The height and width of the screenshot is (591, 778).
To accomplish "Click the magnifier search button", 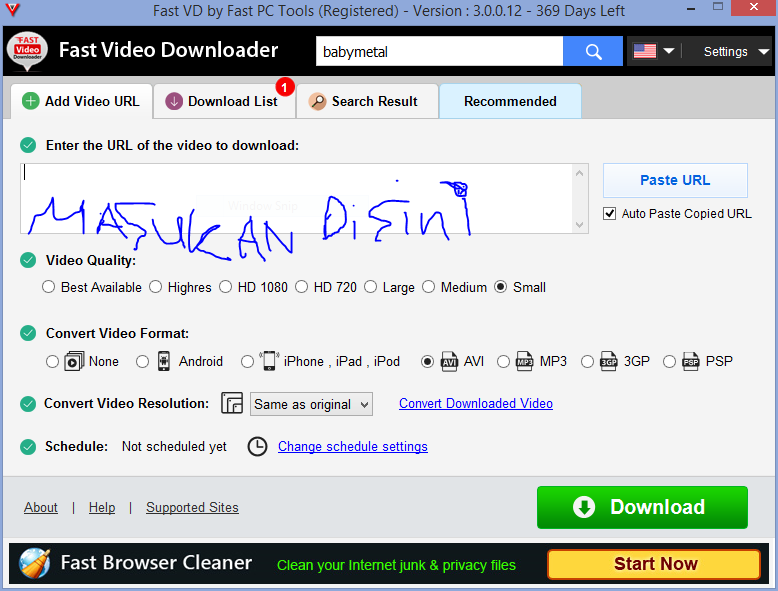I will [592, 51].
